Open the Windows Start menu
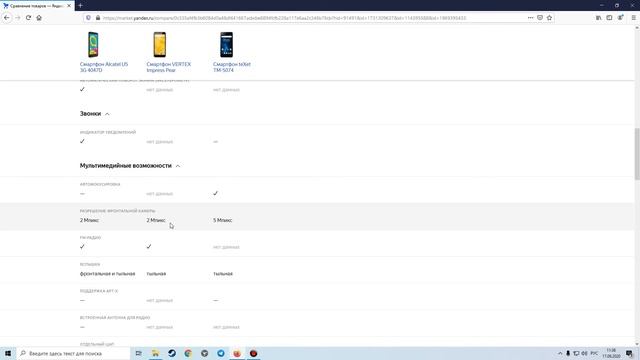Viewport: 640px width, 360px height. tap(8, 353)
